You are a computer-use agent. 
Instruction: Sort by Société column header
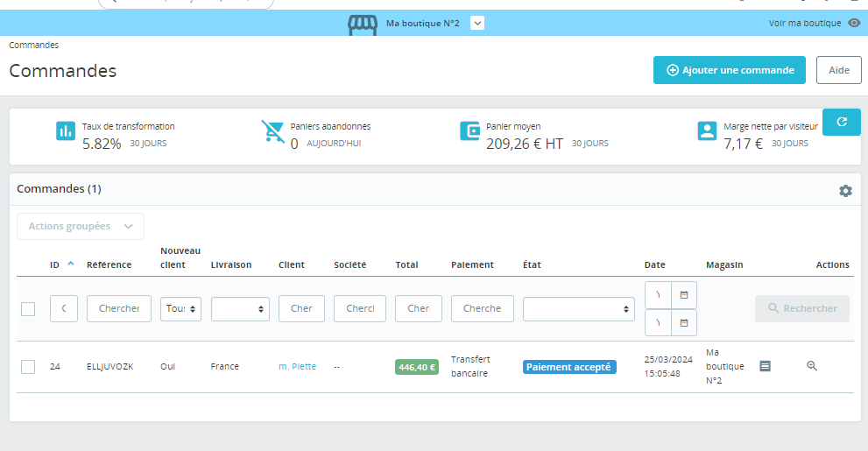point(349,265)
